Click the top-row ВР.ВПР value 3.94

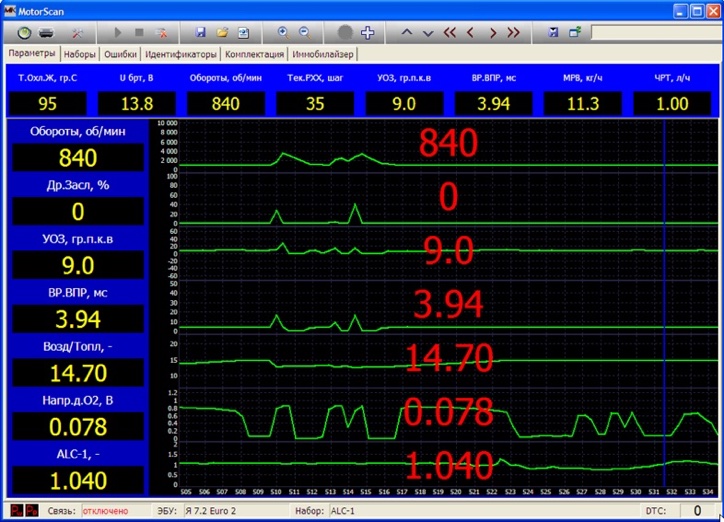click(x=493, y=103)
